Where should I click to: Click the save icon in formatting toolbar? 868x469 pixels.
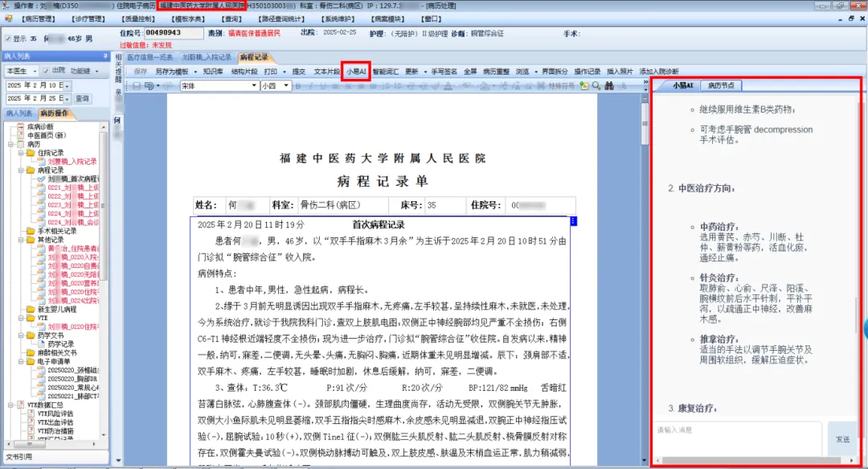137,86
